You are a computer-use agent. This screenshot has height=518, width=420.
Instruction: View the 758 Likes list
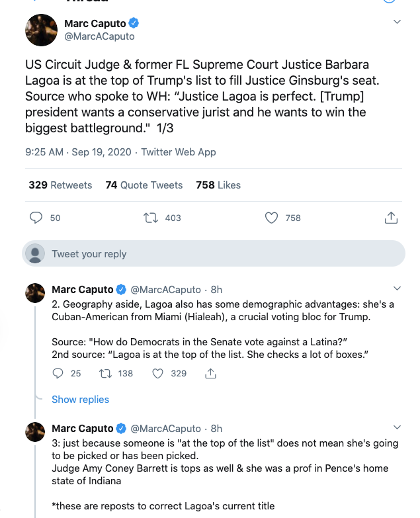[x=218, y=185]
